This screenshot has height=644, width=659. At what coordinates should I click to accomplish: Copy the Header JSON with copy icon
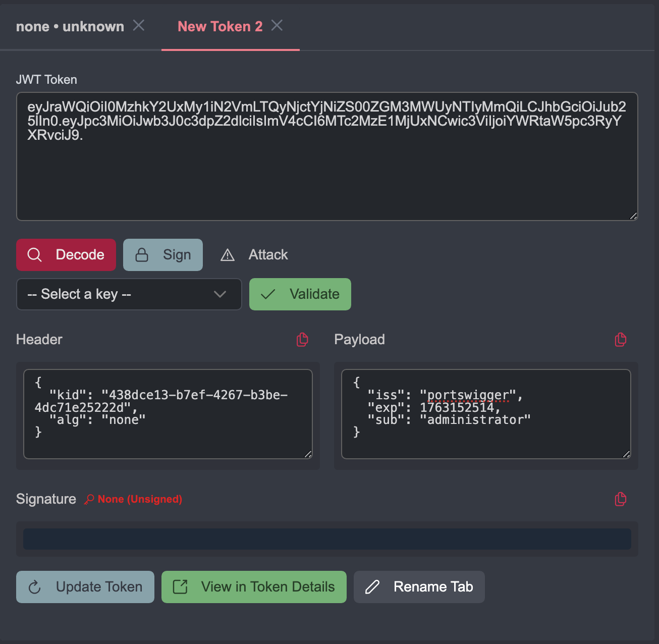(x=302, y=340)
